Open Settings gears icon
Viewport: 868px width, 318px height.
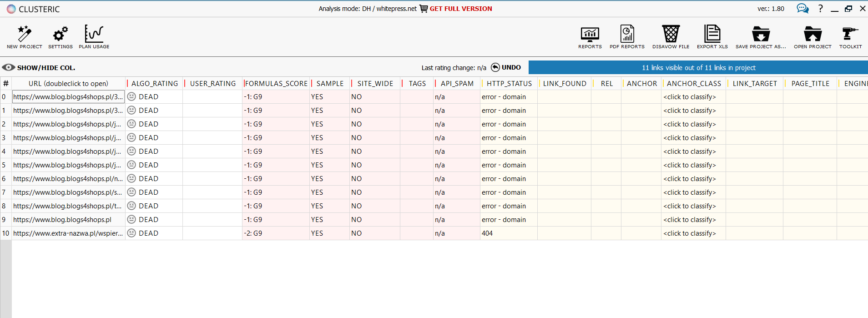click(60, 34)
